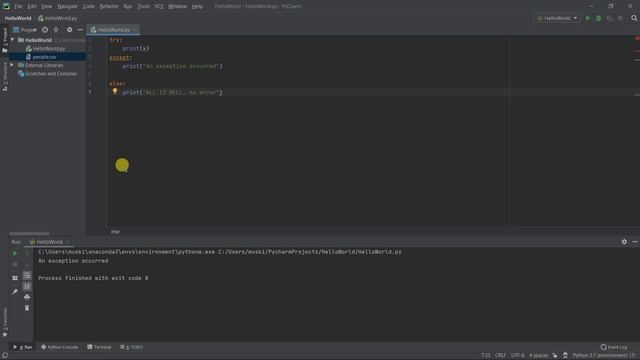640x360 pixels.
Task: Close the HelloWorld Run tab
Action: point(68,242)
